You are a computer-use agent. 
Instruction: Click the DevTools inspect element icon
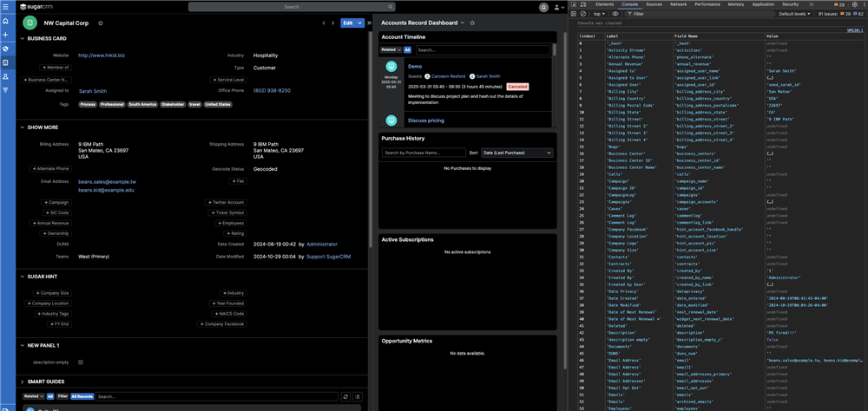pyautogui.click(x=575, y=4)
